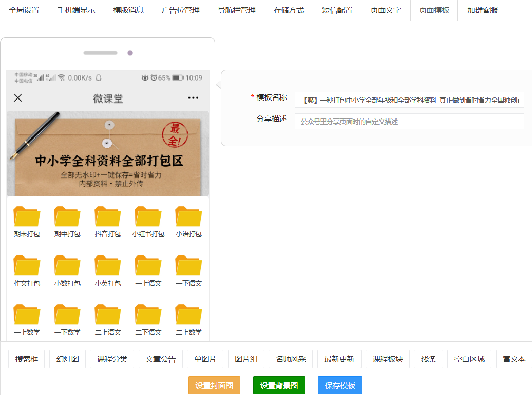Click the 设置封面图 button
This screenshot has height=395, width=532.
(214, 385)
